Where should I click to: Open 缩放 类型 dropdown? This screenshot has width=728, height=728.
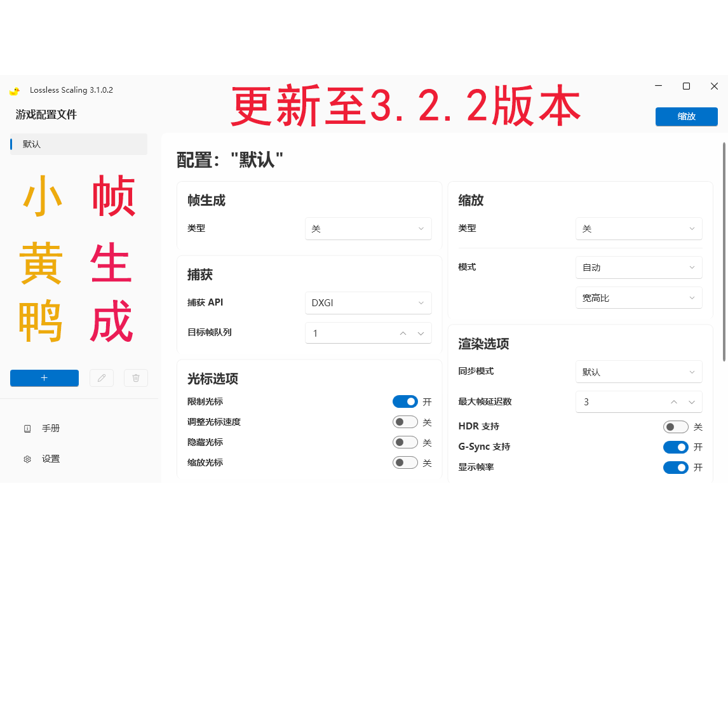(639, 229)
